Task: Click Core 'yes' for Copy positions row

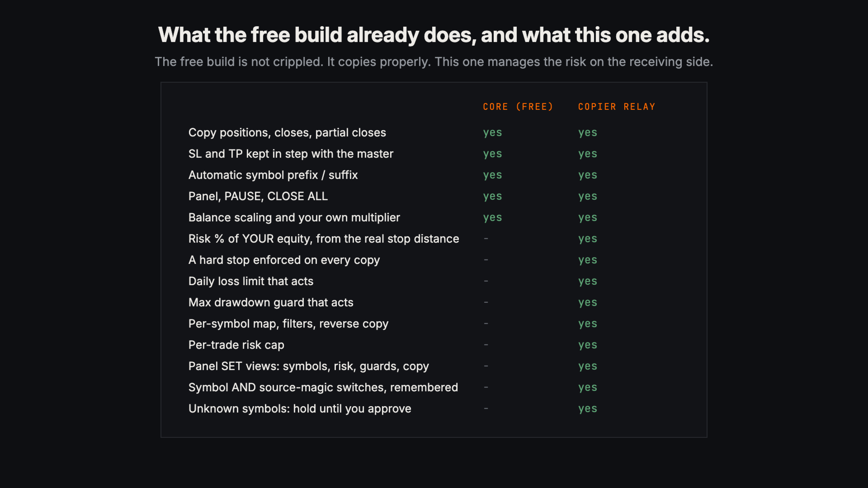Action: click(x=492, y=133)
